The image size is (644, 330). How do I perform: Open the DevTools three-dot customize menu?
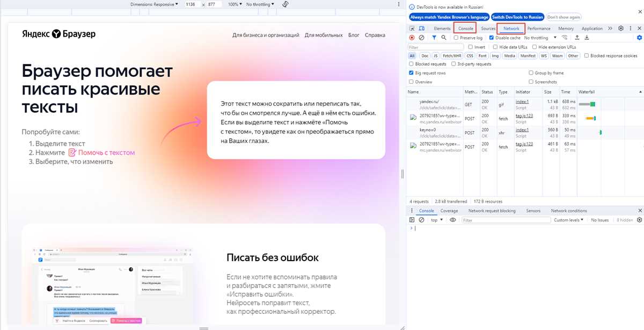coord(630,28)
